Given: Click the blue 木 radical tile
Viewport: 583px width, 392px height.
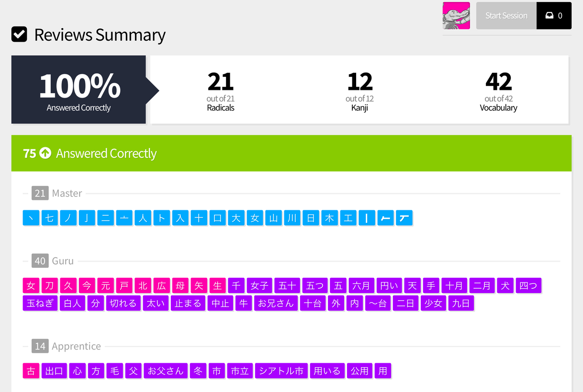Looking at the screenshot, I should tap(329, 218).
